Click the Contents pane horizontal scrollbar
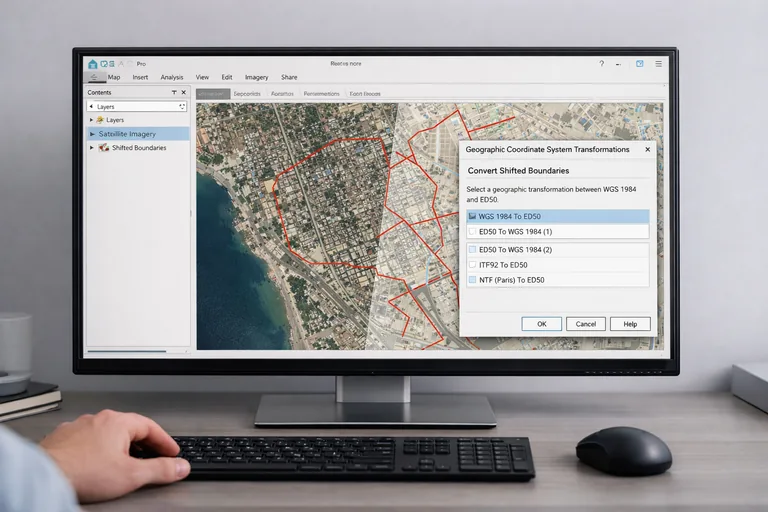Image resolution: width=768 pixels, height=512 pixels. pos(127,351)
